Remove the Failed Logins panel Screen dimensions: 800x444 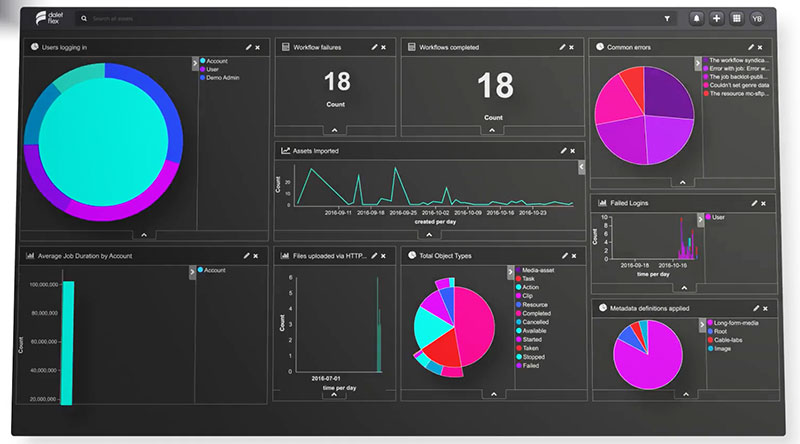click(765, 203)
